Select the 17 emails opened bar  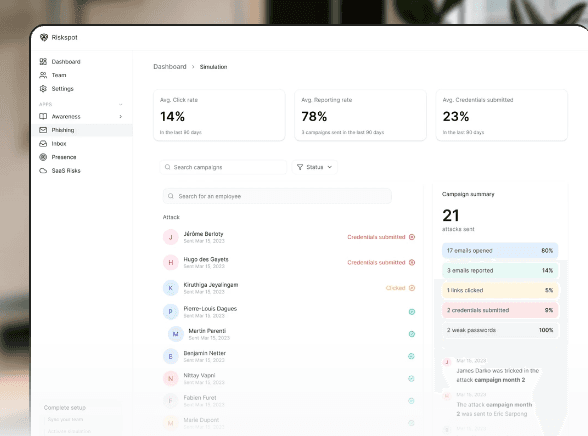point(500,250)
